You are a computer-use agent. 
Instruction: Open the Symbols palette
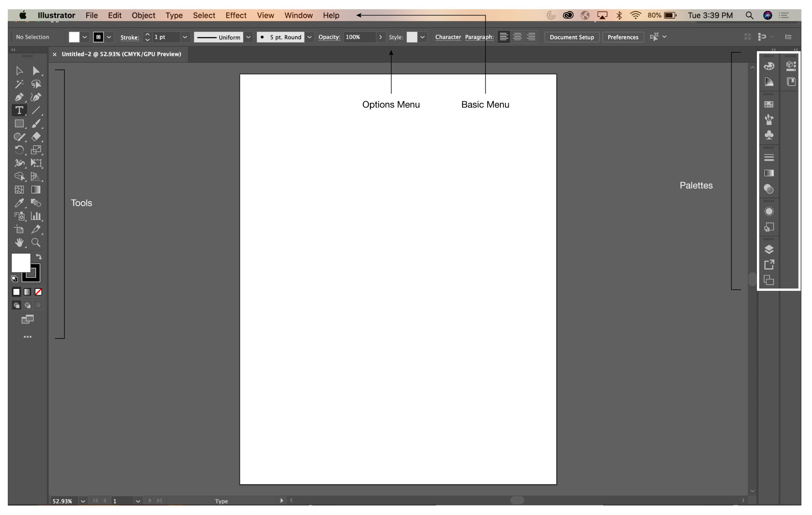click(769, 135)
